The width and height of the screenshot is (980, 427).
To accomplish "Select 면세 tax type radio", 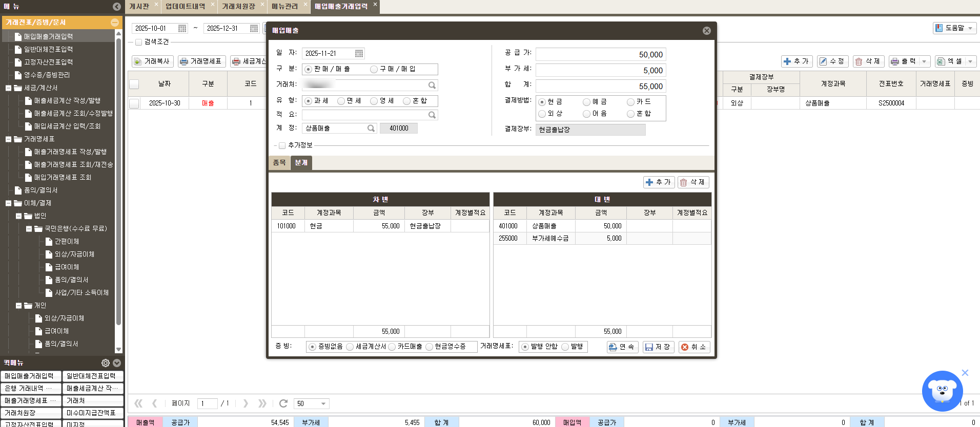I will 341,101.
